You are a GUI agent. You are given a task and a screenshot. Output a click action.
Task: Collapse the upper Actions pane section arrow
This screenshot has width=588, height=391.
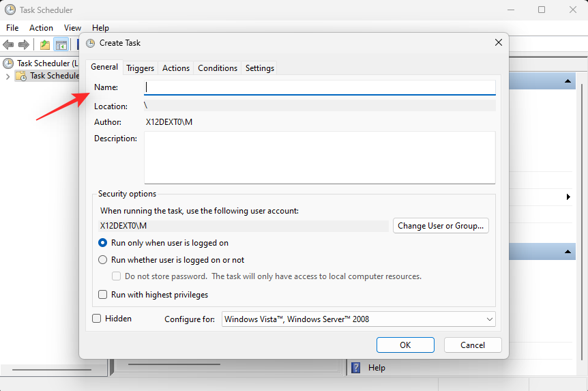[568, 81]
